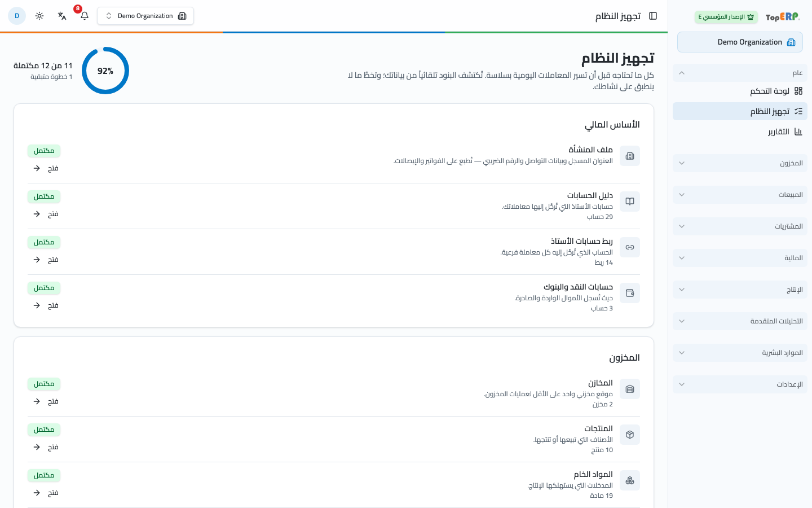Screen dimensions: 812x508
Task: Click فتح for دليل الحسابات
Action: [x=45, y=214]
